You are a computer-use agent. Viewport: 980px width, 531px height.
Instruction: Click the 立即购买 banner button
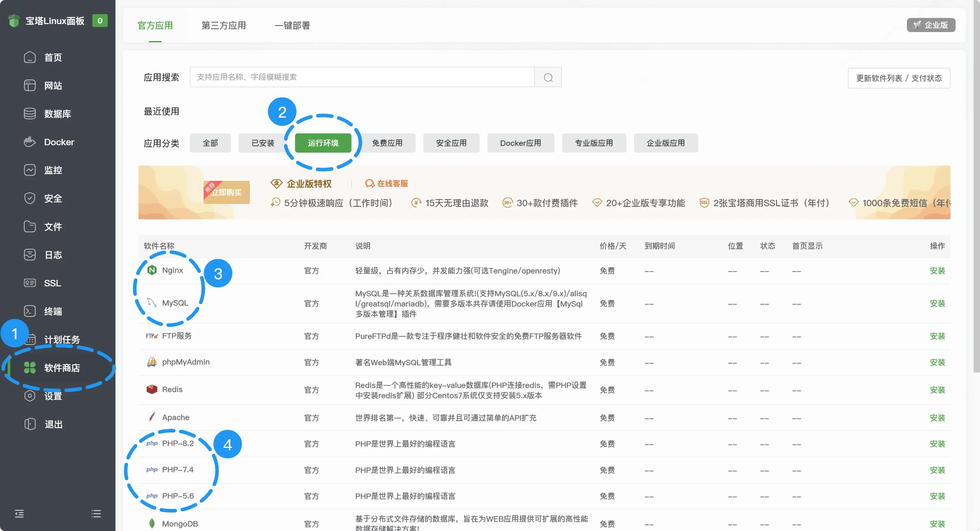[x=227, y=192]
